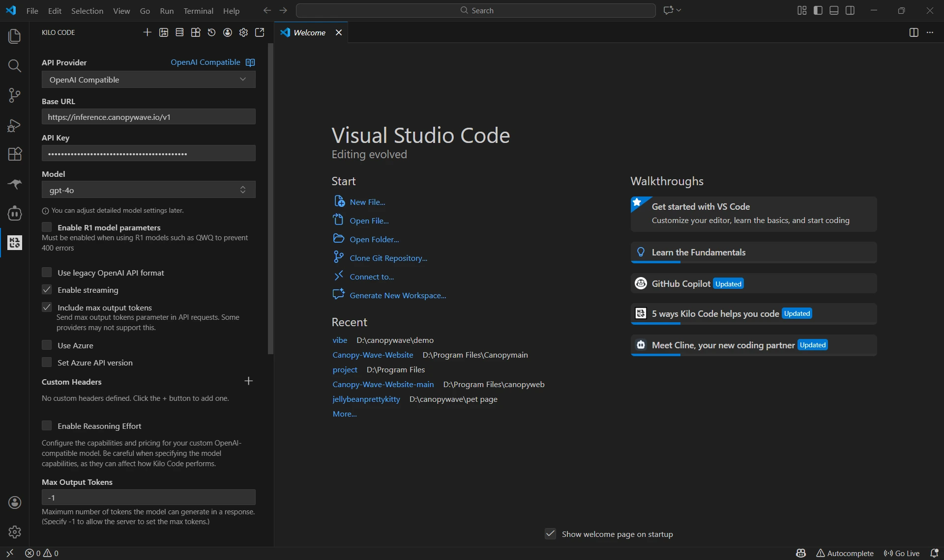View Kilo Code task history
The image size is (944, 560).
211,32
